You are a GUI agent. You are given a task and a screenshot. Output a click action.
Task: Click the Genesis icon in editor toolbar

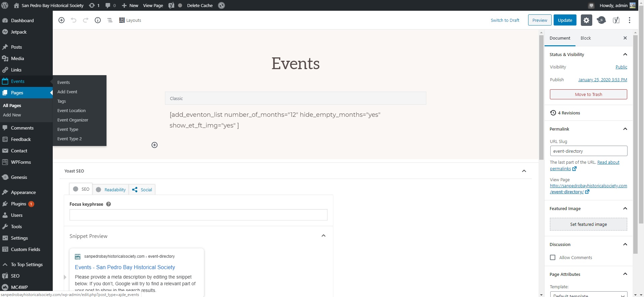(601, 20)
